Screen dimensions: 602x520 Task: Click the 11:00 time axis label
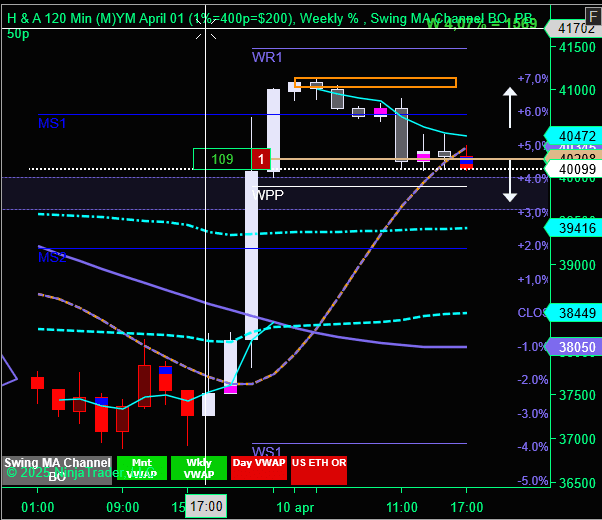tap(402, 507)
